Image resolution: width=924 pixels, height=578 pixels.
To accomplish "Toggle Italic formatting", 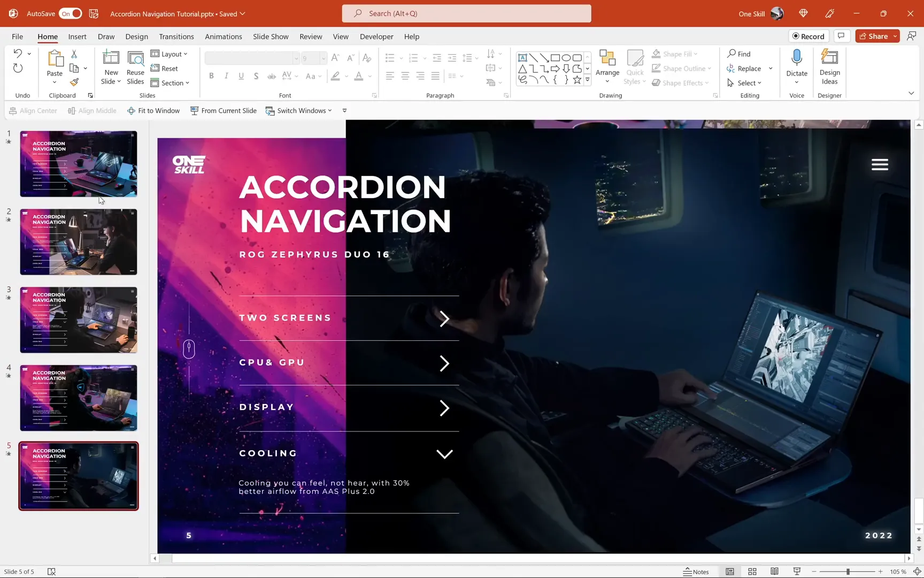I will click(x=226, y=76).
